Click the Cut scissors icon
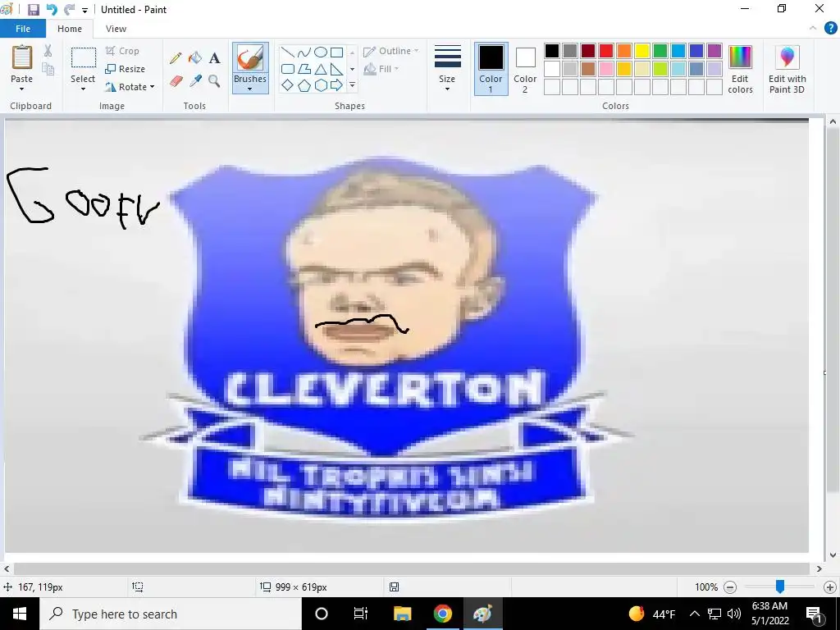The width and height of the screenshot is (840, 630). (x=48, y=51)
